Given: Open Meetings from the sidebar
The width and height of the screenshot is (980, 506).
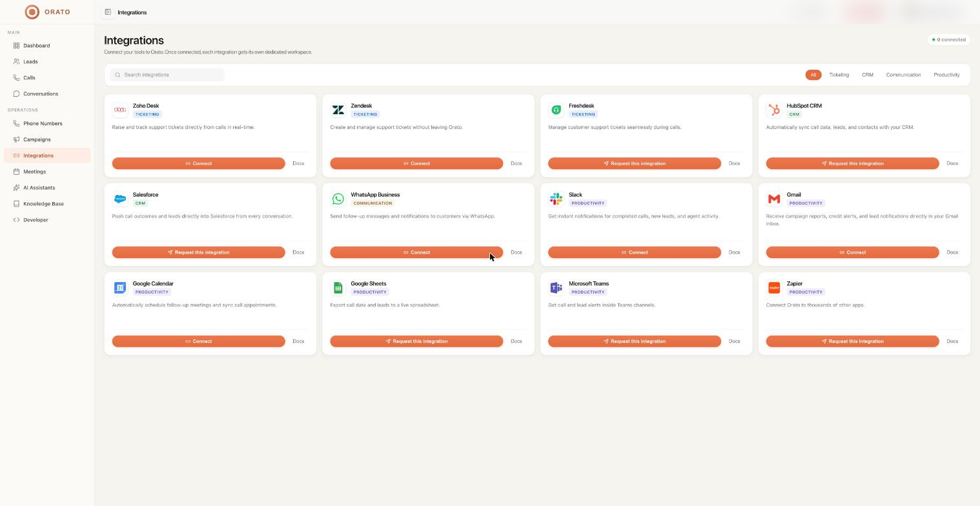Looking at the screenshot, I should tap(47, 172).
